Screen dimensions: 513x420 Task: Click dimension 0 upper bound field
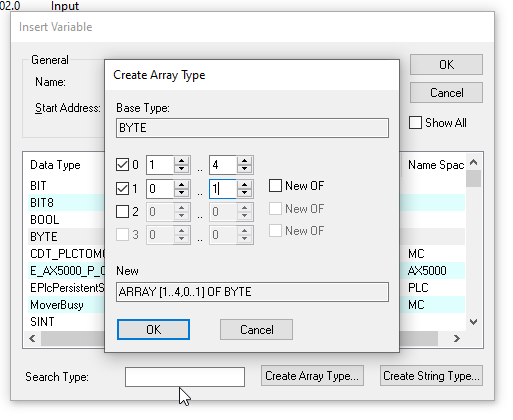click(x=223, y=165)
